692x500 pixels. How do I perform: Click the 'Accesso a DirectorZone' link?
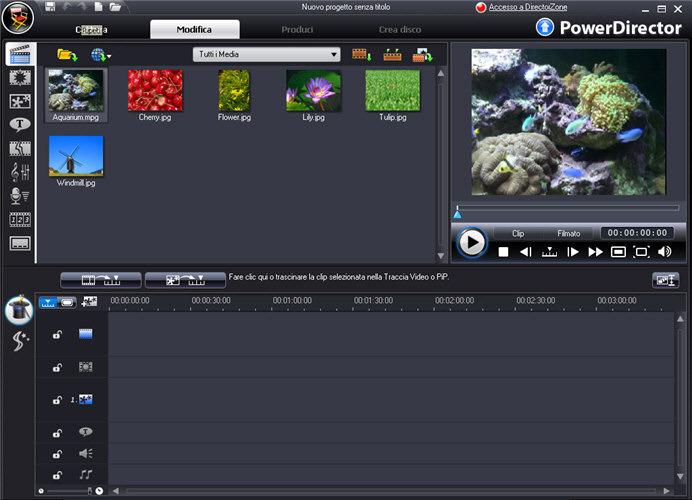(x=530, y=7)
